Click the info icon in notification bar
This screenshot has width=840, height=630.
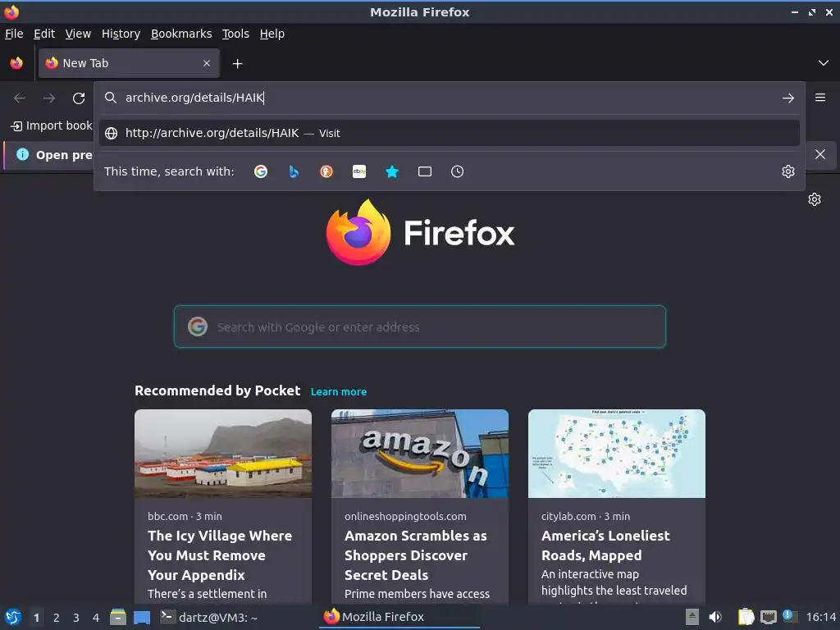coord(22,154)
